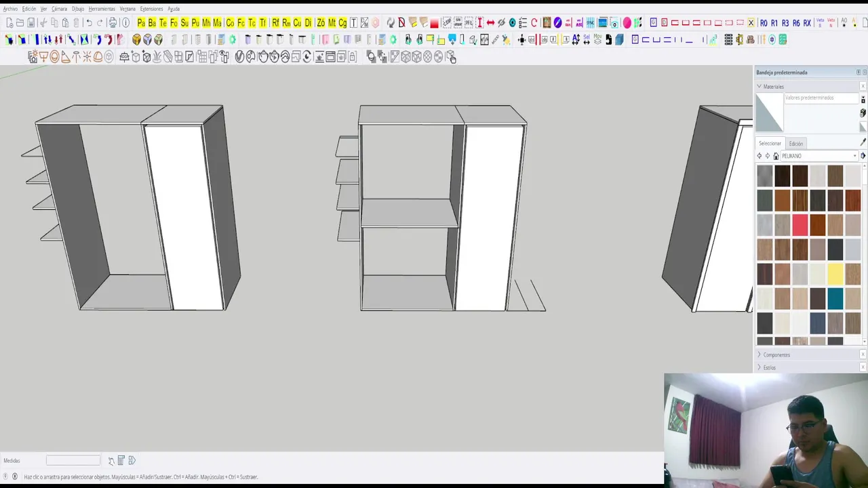This screenshot has height=488, width=868.
Task: Open the PELIKANO material library dropdown
Action: 820,156
